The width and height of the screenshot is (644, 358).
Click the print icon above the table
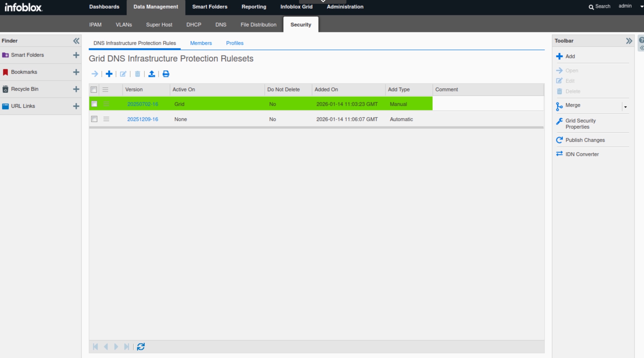[166, 74]
